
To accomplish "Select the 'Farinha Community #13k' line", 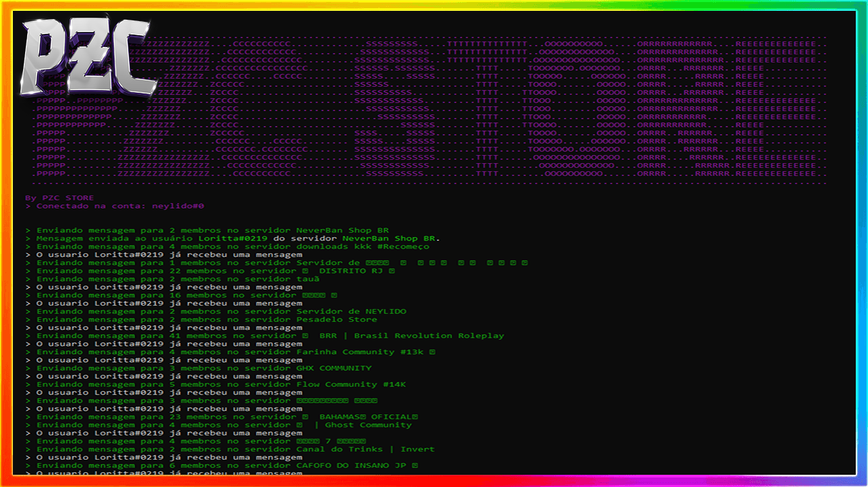I will tap(230, 352).
